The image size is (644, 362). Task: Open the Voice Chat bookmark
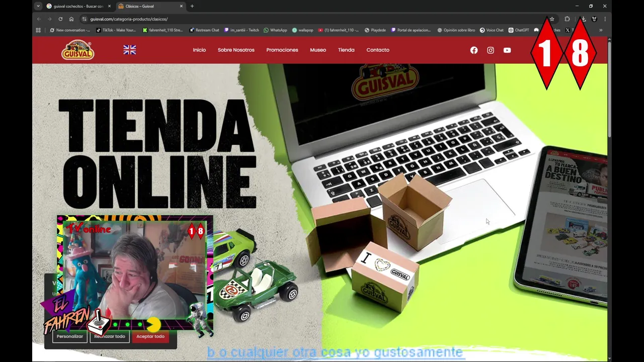492,30
